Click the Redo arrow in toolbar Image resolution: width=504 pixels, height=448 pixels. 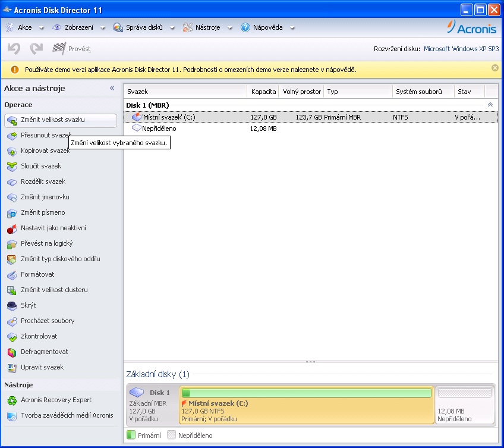(x=36, y=49)
